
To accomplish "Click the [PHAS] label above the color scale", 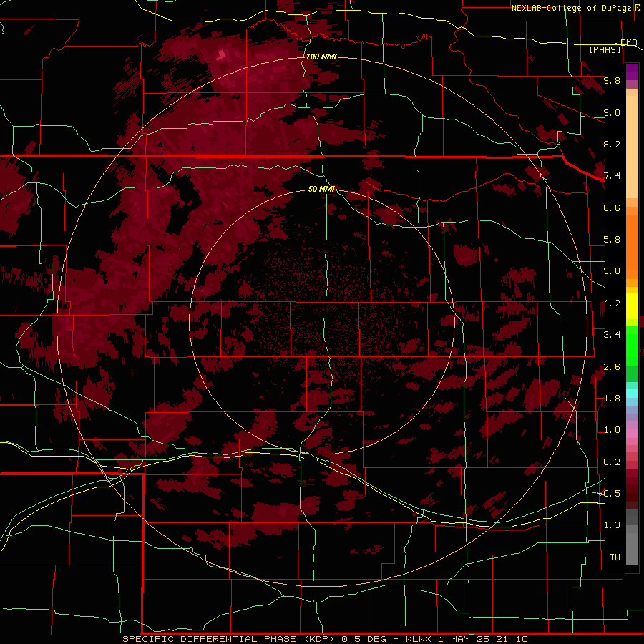I will point(605,49).
